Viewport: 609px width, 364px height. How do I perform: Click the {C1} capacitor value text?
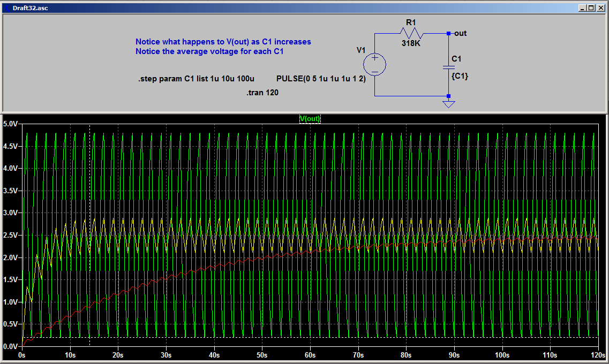click(460, 76)
